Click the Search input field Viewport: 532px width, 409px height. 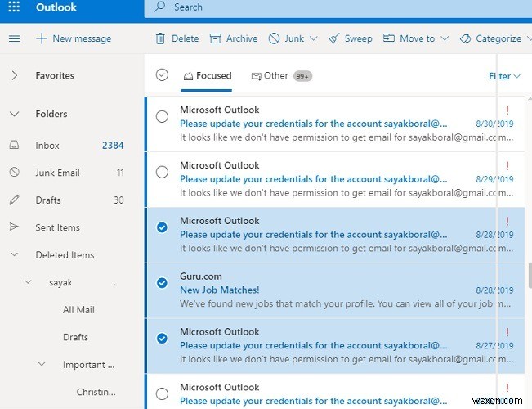point(338,7)
